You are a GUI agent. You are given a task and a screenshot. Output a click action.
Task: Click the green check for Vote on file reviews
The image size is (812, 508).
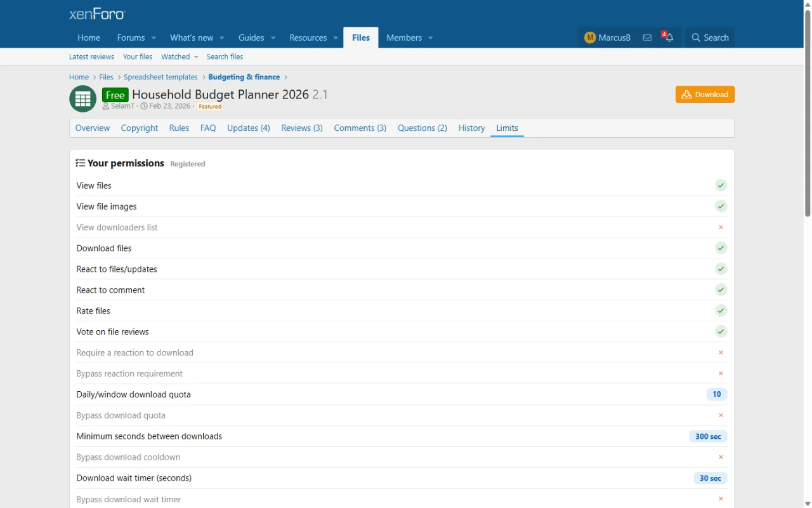721,331
